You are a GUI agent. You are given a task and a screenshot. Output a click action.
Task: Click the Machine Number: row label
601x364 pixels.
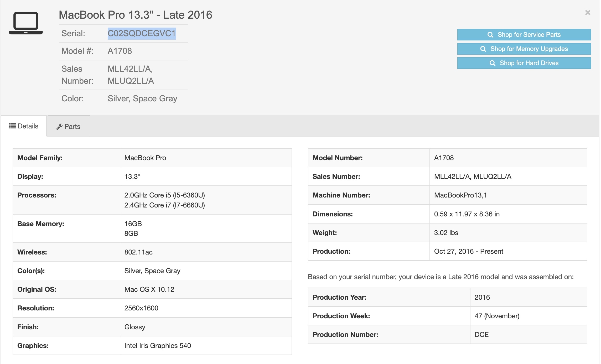click(x=341, y=195)
